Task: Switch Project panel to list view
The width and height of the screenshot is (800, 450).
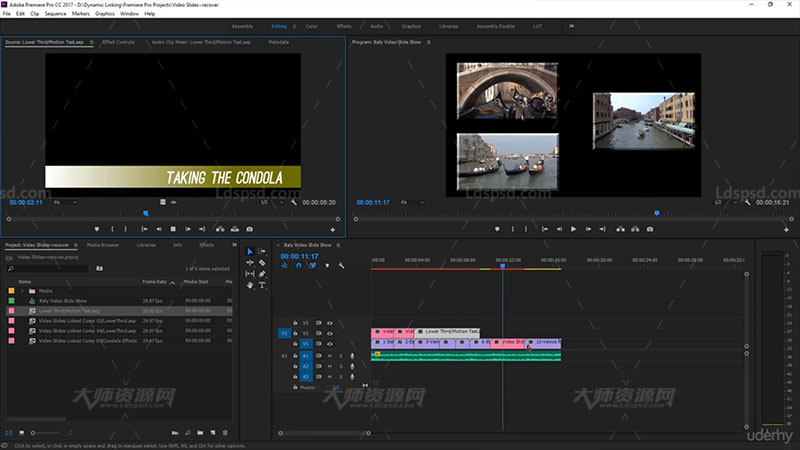Action: pyautogui.click(x=9, y=433)
